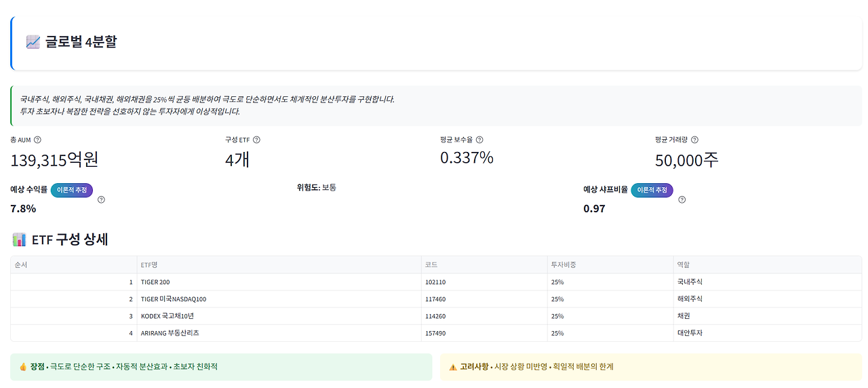Click the code cell 102110
The image size is (868, 388).
[x=484, y=282]
